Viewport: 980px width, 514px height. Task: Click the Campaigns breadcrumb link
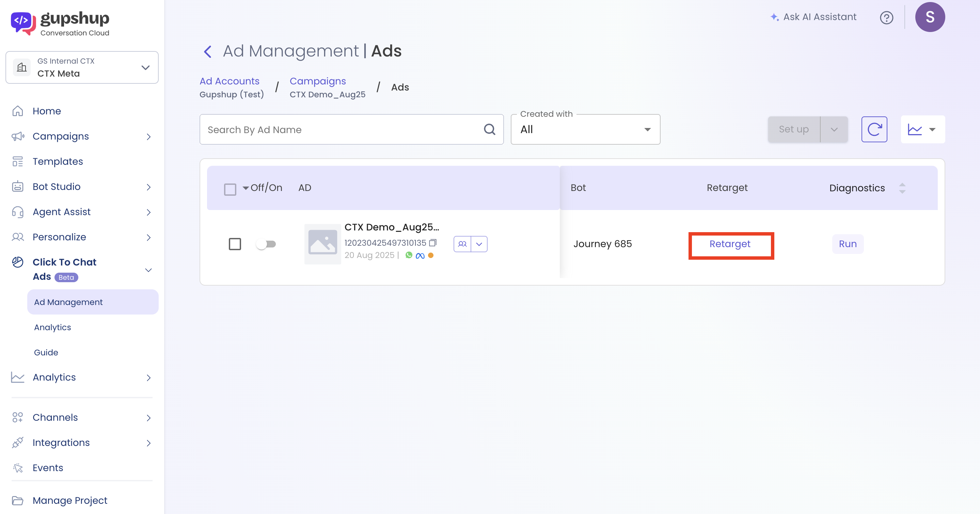pos(318,81)
